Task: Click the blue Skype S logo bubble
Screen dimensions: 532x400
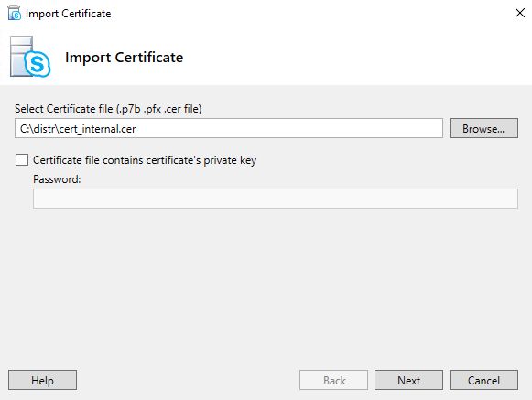Action: (38, 64)
